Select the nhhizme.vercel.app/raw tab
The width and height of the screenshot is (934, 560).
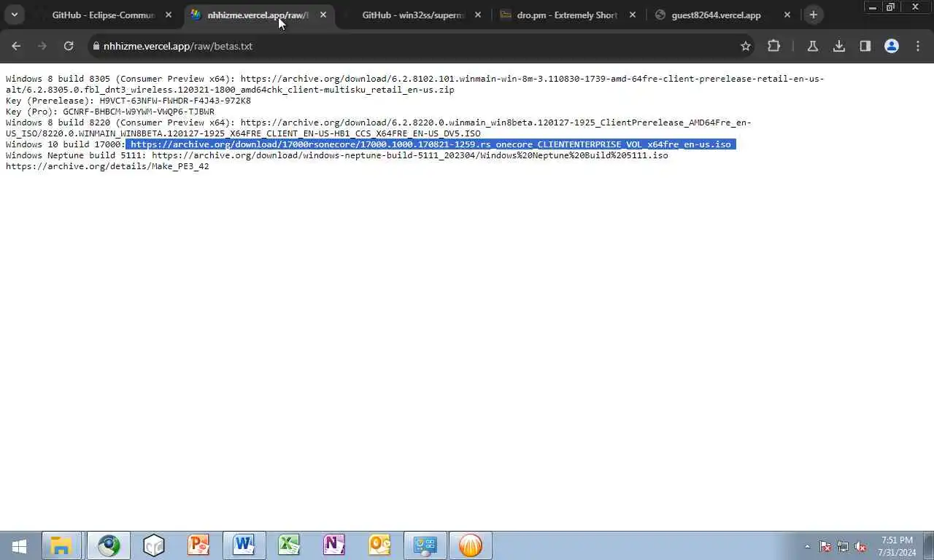[257, 15]
